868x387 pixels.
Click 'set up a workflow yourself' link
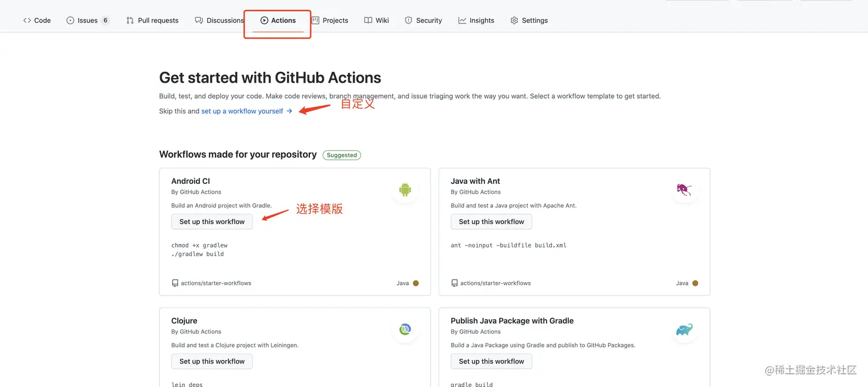pyautogui.click(x=247, y=111)
